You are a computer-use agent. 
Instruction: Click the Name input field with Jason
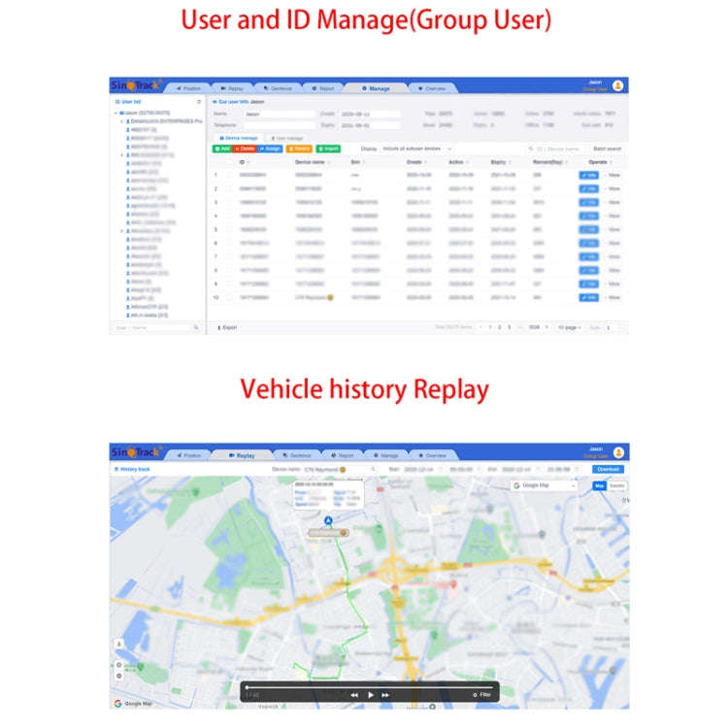280,114
